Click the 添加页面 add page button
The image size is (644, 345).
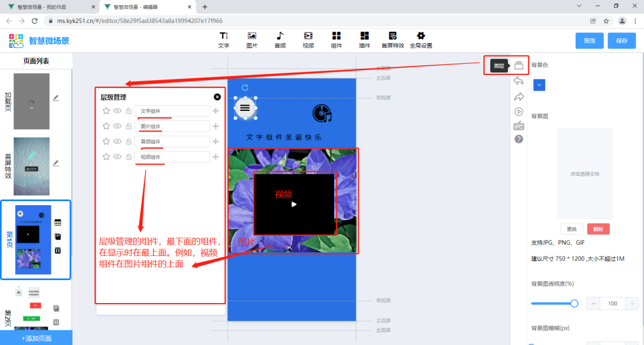click(36, 339)
